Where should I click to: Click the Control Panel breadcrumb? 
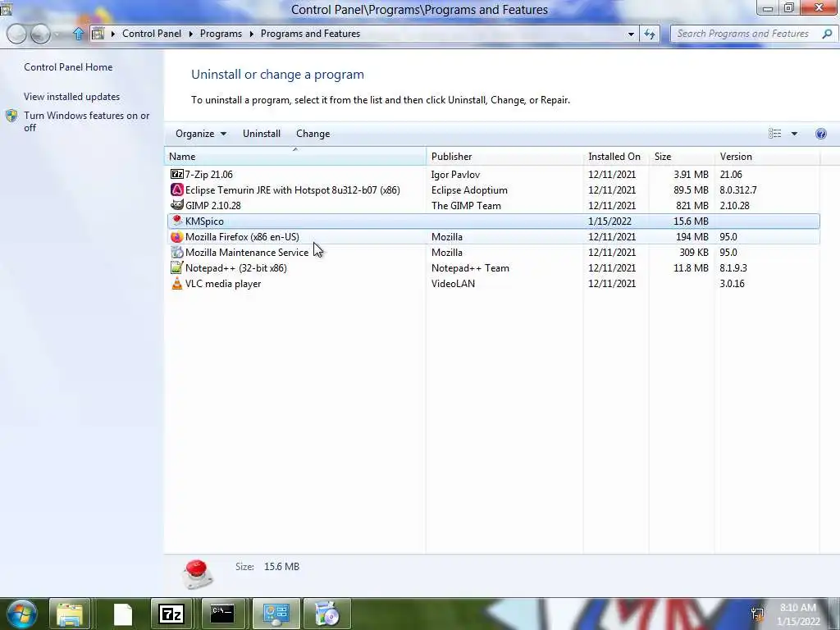click(x=152, y=34)
